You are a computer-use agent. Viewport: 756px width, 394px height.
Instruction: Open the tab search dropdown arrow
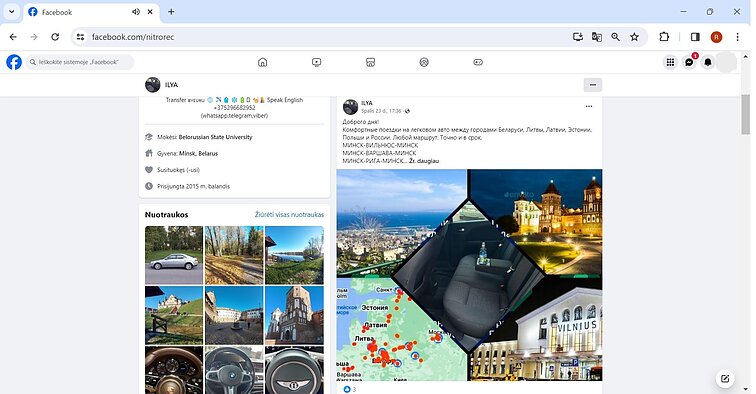[x=12, y=12]
